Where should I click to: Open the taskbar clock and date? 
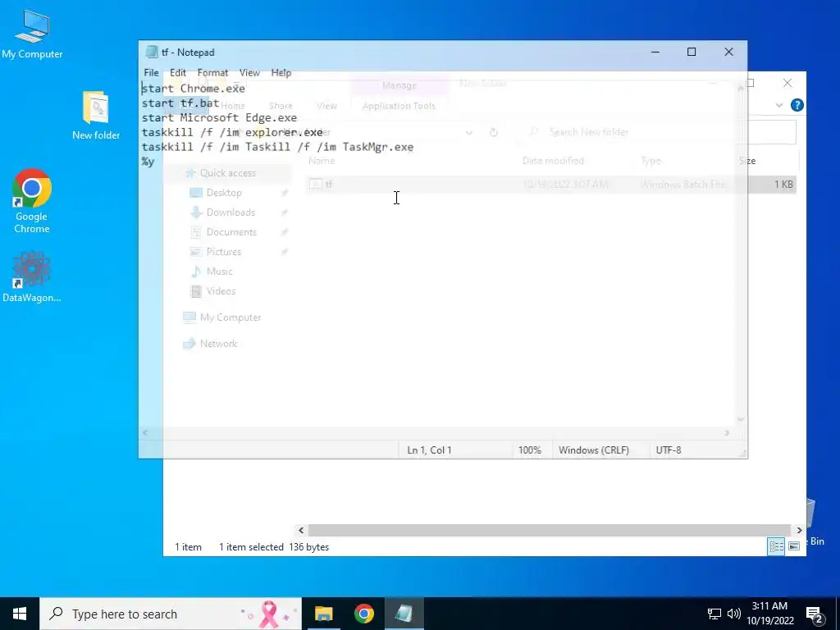pos(769,614)
